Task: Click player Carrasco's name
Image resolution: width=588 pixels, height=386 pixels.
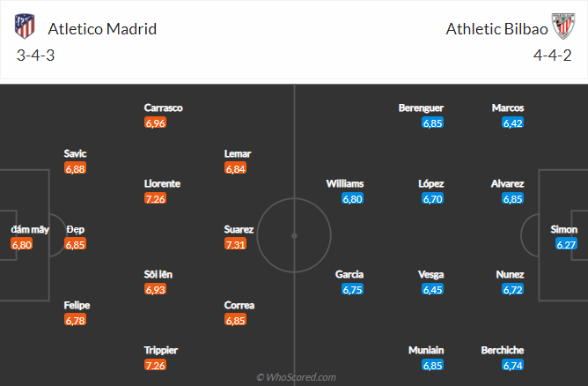Action: pos(164,108)
